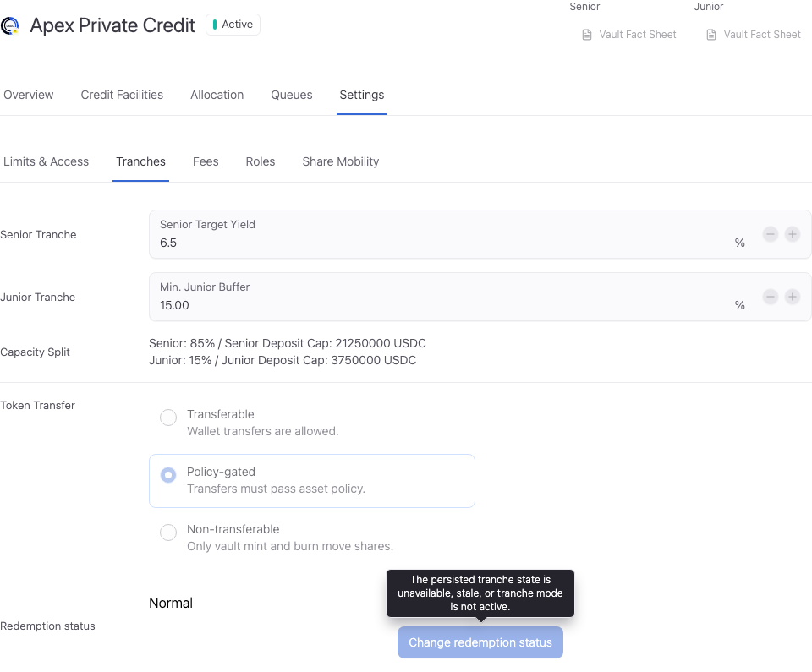Decrease Senior Target Yield with minus button

click(x=770, y=234)
